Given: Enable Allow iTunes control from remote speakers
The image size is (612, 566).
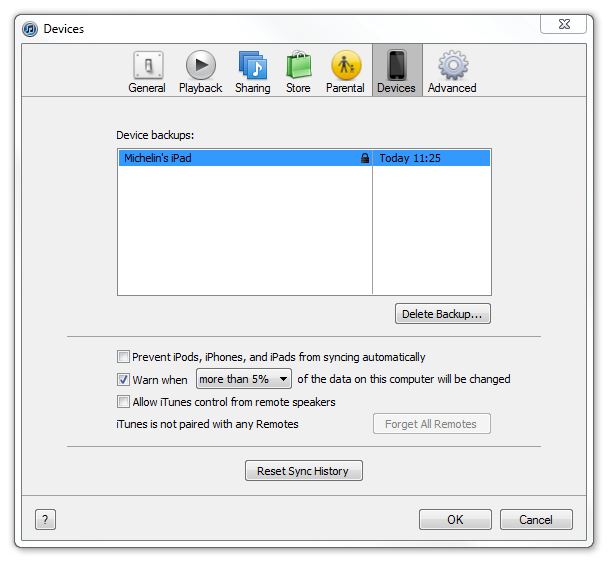Looking at the screenshot, I should (x=123, y=402).
